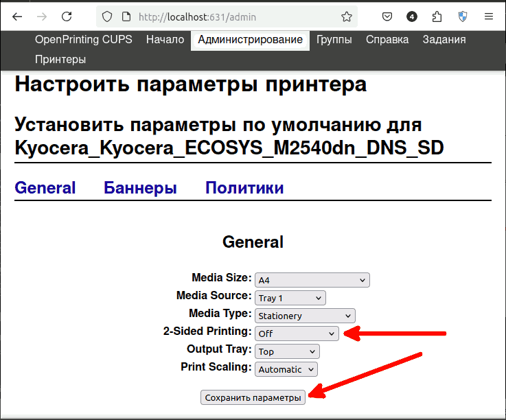This screenshot has height=420, width=506.
Task: Expand the Media Source dropdown showing Tray 1
Action: 290,298
